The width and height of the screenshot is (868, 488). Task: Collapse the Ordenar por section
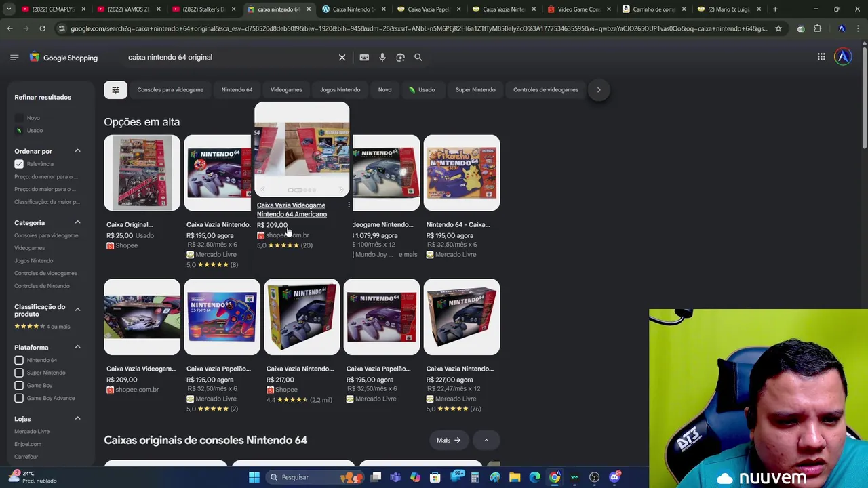tap(77, 151)
